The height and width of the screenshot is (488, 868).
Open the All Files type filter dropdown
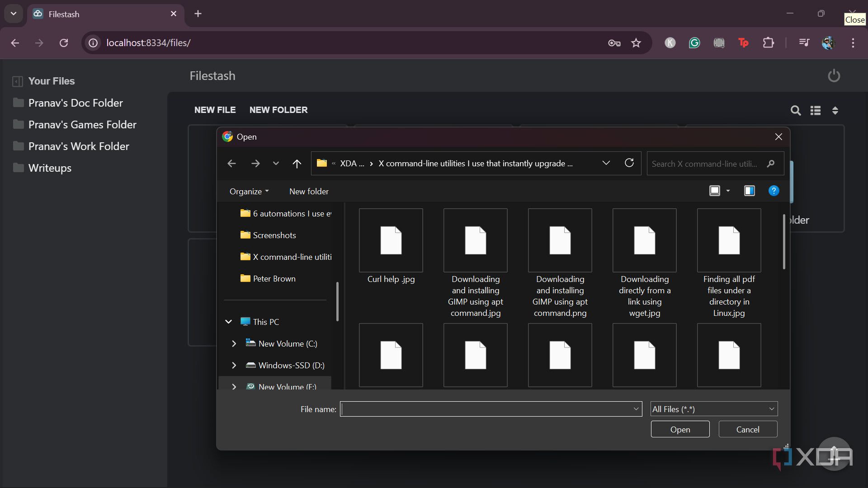click(714, 409)
